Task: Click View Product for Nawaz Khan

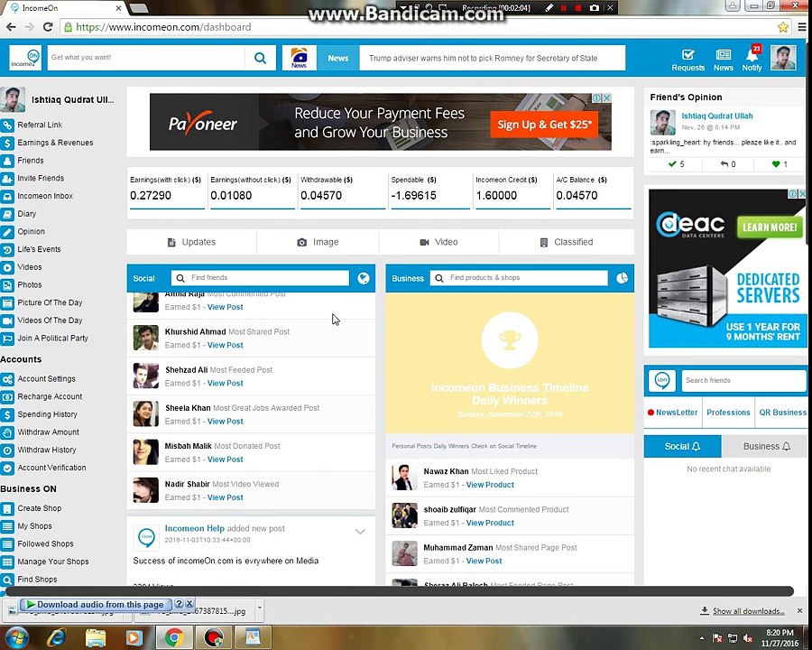Action: pos(490,485)
